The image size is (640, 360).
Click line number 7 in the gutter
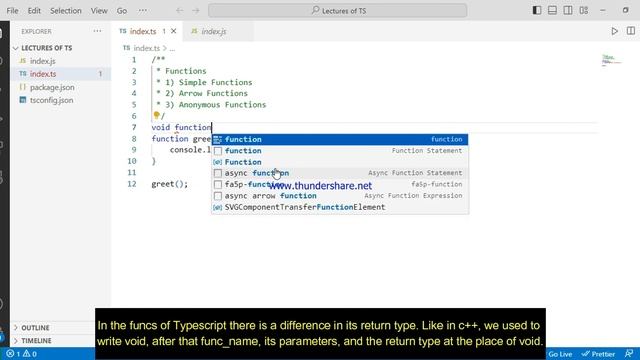[134, 127]
